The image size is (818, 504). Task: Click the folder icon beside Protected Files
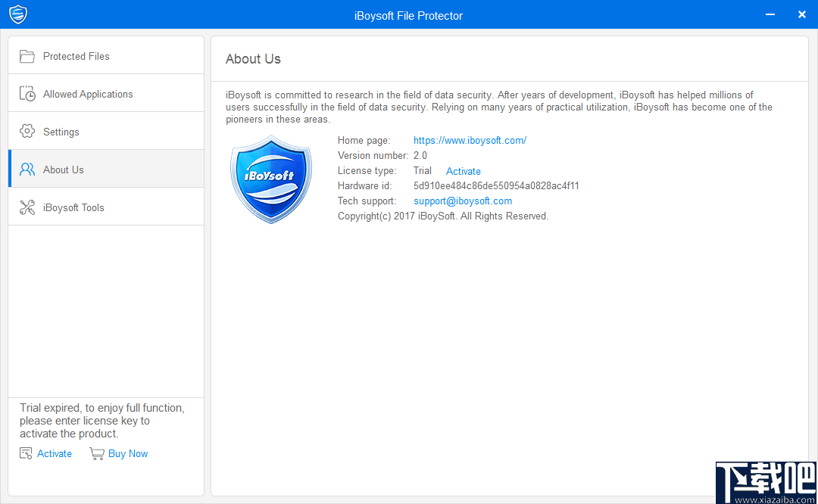coord(27,55)
